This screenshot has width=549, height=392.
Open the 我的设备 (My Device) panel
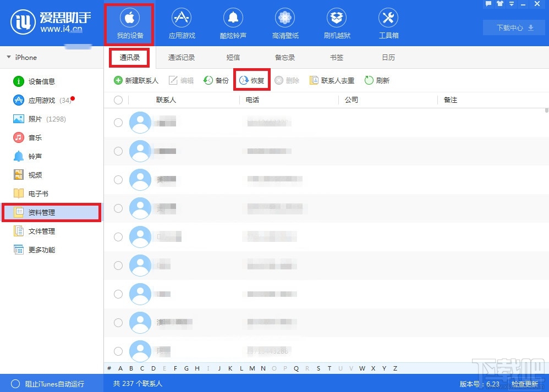[129, 23]
